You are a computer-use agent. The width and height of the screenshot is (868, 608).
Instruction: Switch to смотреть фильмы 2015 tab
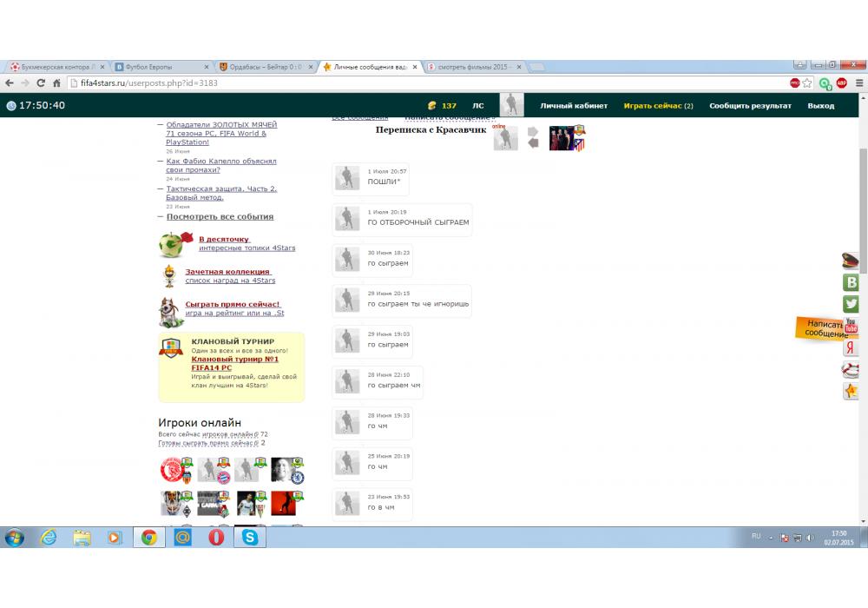[473, 67]
